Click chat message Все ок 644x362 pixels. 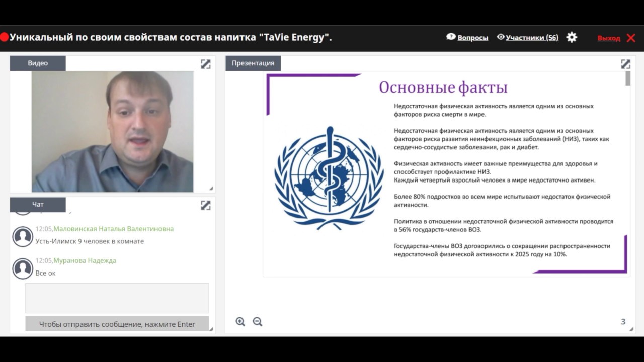point(45,273)
